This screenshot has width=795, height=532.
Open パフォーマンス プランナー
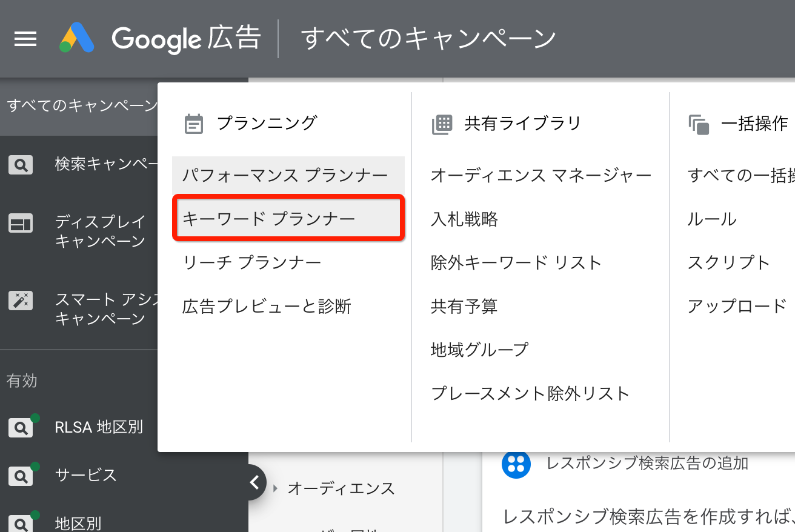click(288, 176)
